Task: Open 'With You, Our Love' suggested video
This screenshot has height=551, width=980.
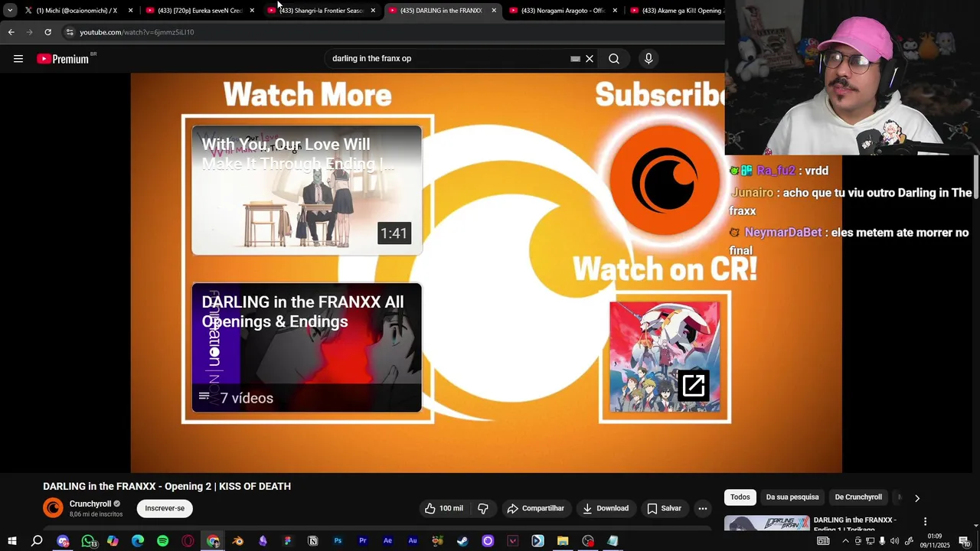Action: pos(306,190)
